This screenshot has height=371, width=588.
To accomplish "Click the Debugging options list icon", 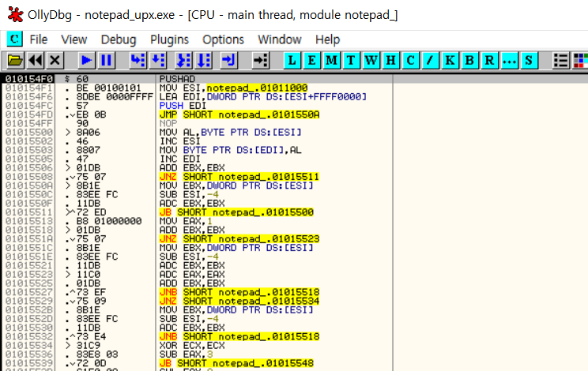I will 560,60.
